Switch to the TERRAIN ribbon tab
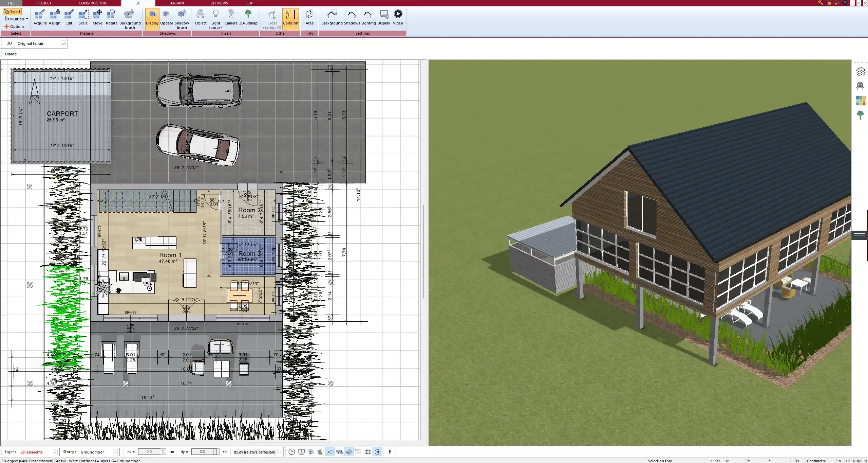 (176, 3)
